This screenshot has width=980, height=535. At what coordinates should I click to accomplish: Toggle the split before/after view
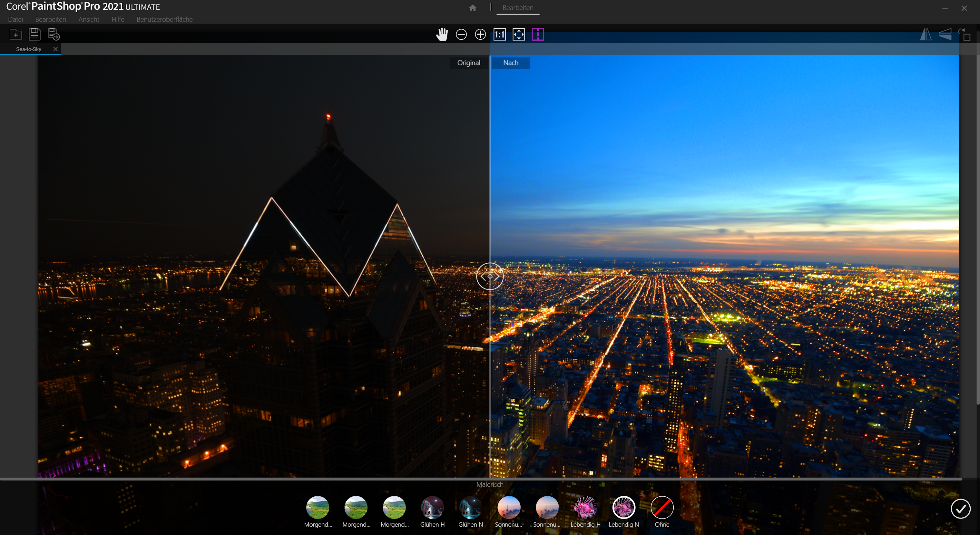coord(538,34)
